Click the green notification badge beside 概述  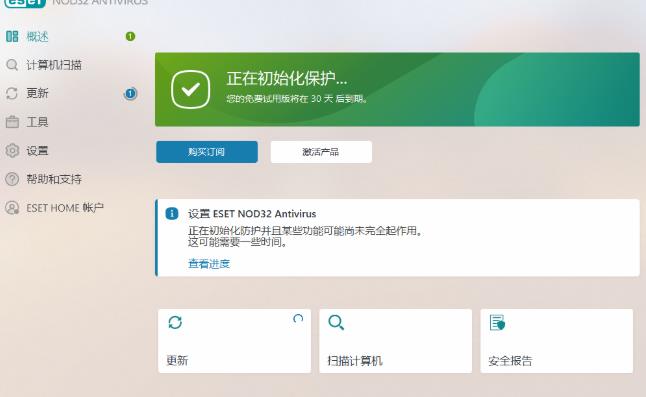pyautogui.click(x=130, y=36)
